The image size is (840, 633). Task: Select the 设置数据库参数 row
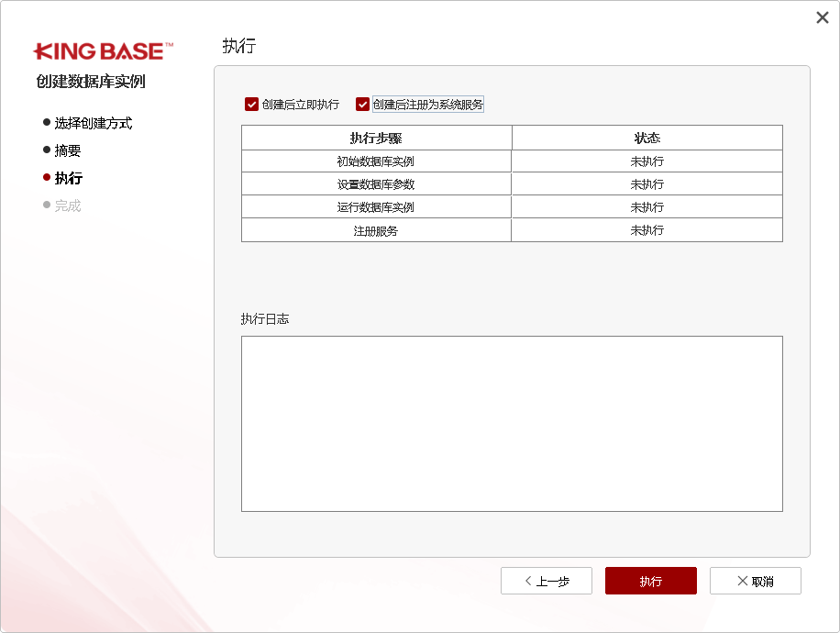click(x=376, y=184)
